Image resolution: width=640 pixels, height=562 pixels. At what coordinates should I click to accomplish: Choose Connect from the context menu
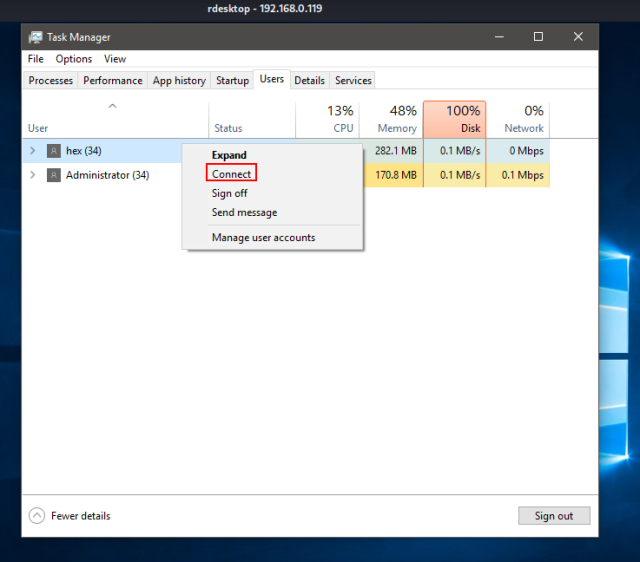tap(232, 174)
